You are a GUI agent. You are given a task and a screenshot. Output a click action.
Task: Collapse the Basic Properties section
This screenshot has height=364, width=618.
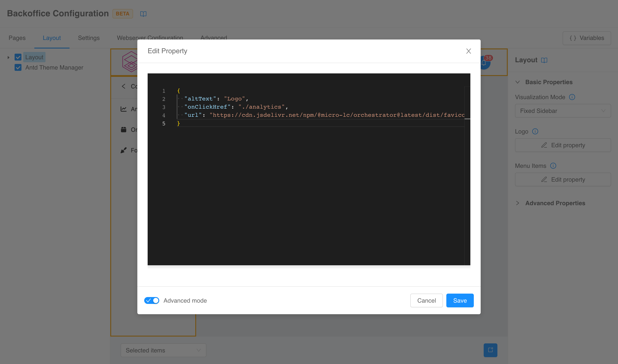point(518,82)
